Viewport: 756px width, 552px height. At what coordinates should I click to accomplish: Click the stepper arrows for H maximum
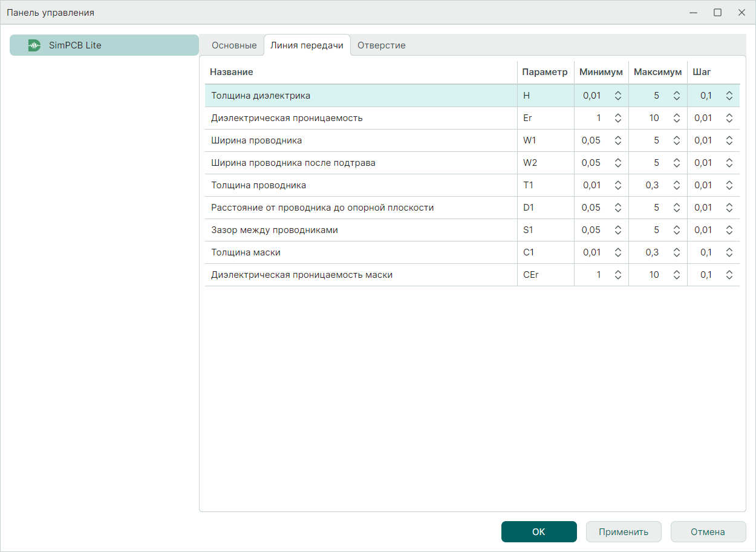pos(676,96)
